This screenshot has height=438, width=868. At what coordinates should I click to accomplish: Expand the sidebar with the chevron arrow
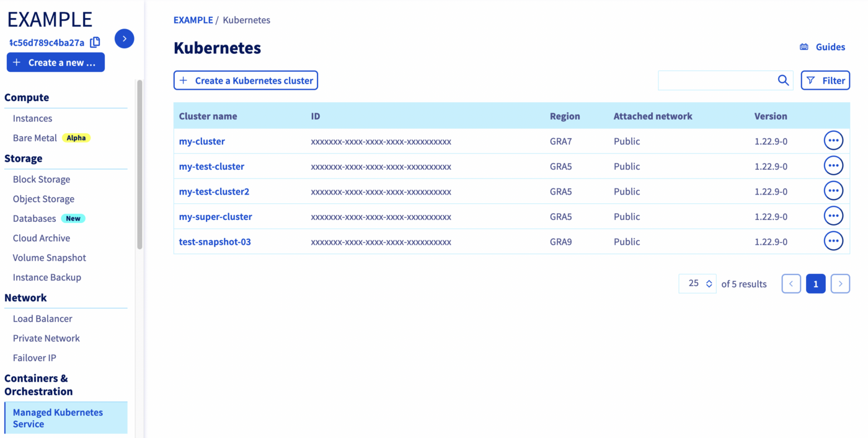pos(124,38)
